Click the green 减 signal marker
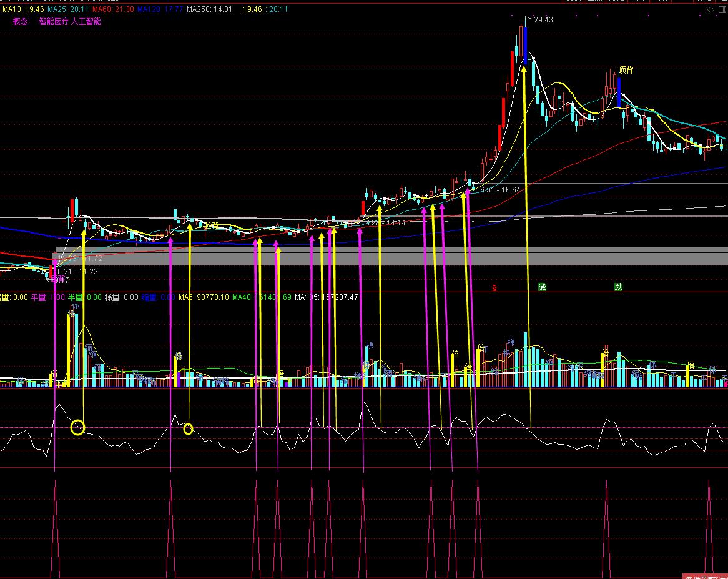 pos(542,287)
